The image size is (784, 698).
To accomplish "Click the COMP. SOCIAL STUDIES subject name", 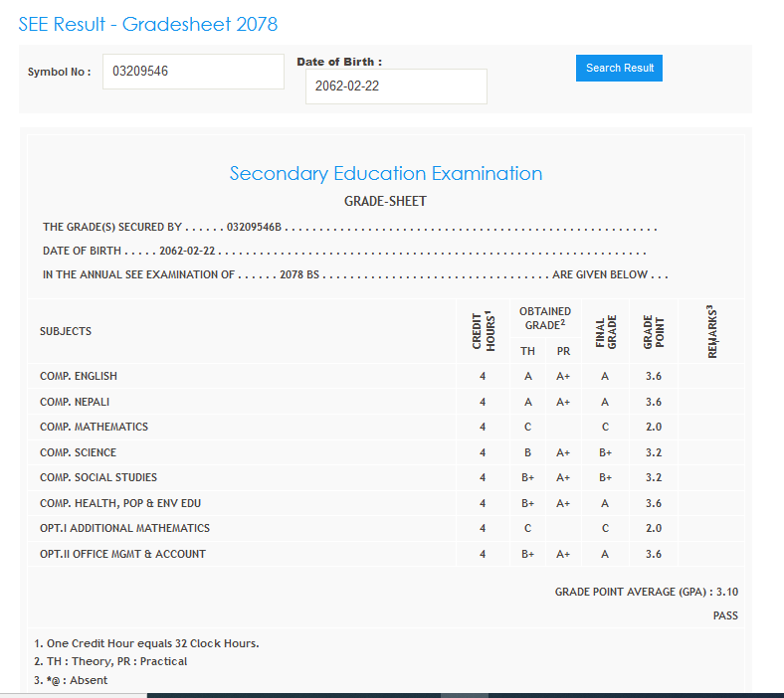I will [x=98, y=477].
